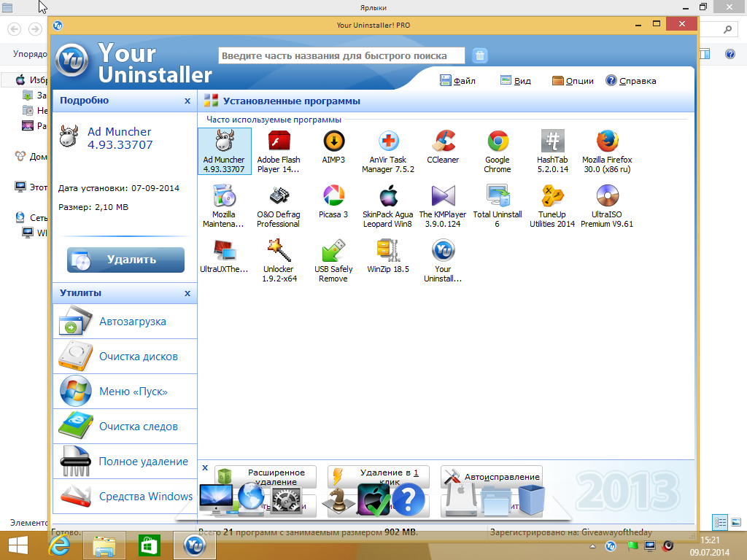This screenshot has height=560, width=747.
Task: Open the gears System Preferences dock icon
Action: 286,500
